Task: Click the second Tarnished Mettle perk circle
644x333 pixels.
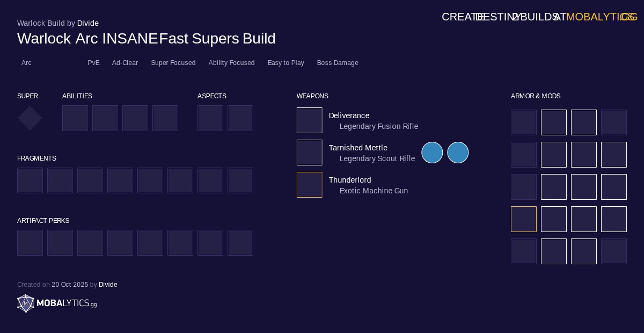Action: (x=458, y=153)
